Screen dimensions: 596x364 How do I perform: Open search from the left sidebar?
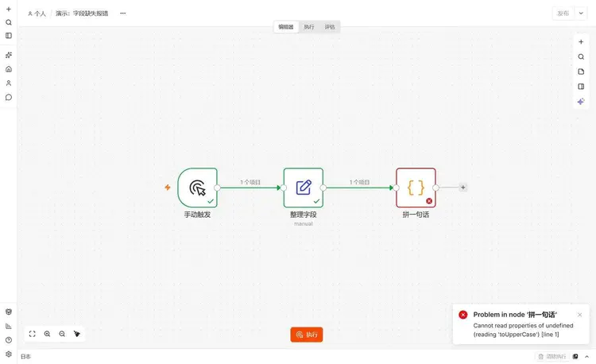[9, 22]
